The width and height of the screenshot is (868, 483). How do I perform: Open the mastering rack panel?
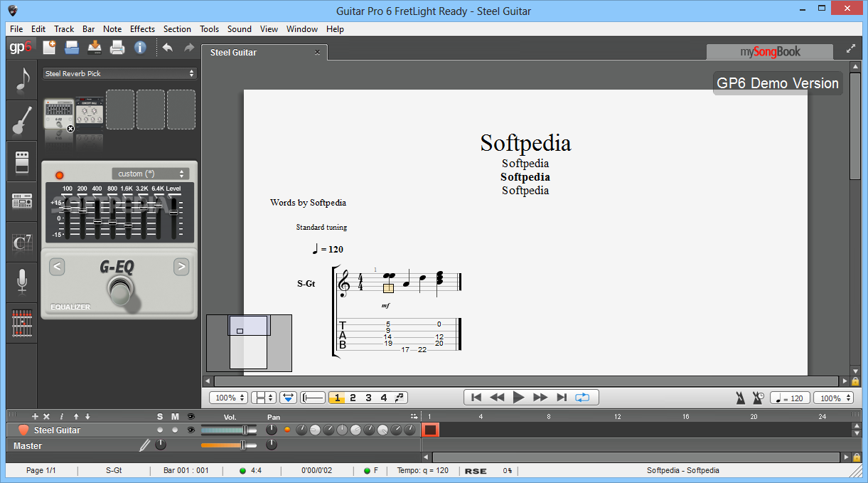pos(22,202)
